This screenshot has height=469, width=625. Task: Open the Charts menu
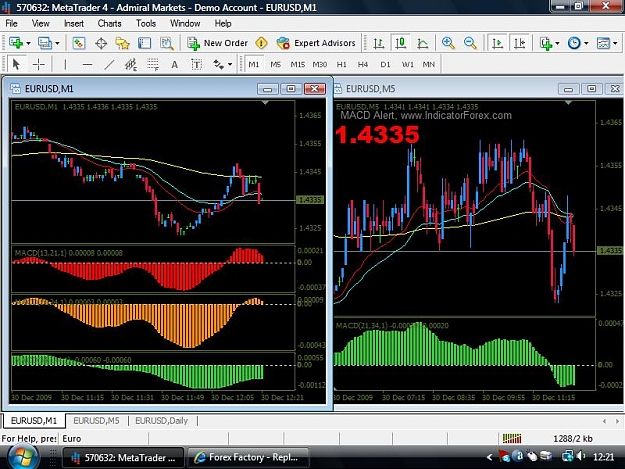coord(110,24)
